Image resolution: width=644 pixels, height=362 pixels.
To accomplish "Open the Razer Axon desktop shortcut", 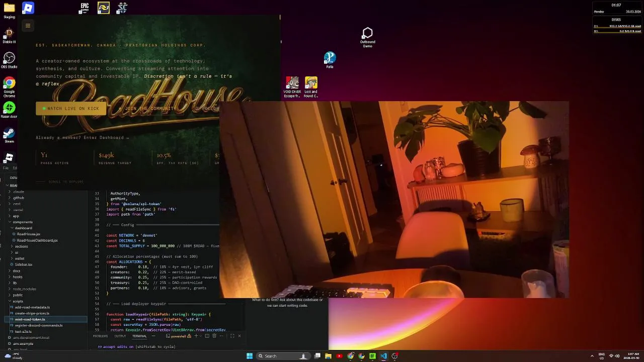I will click(x=9, y=110).
